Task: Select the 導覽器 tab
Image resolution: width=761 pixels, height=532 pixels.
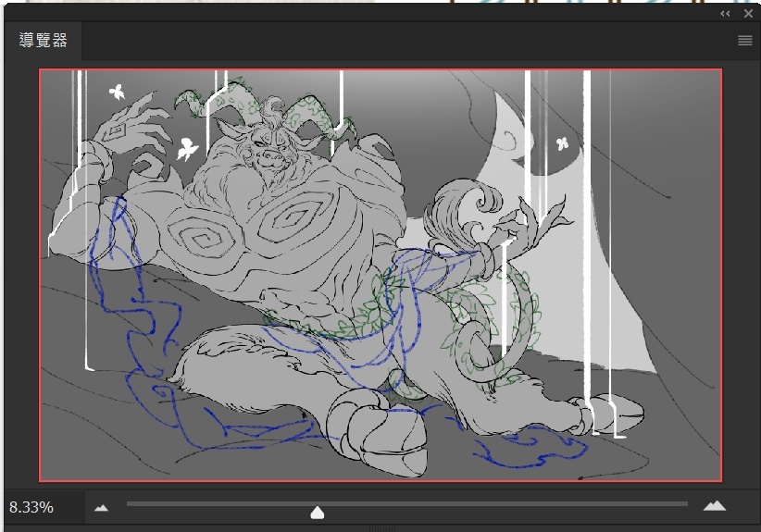Action: pos(44,41)
